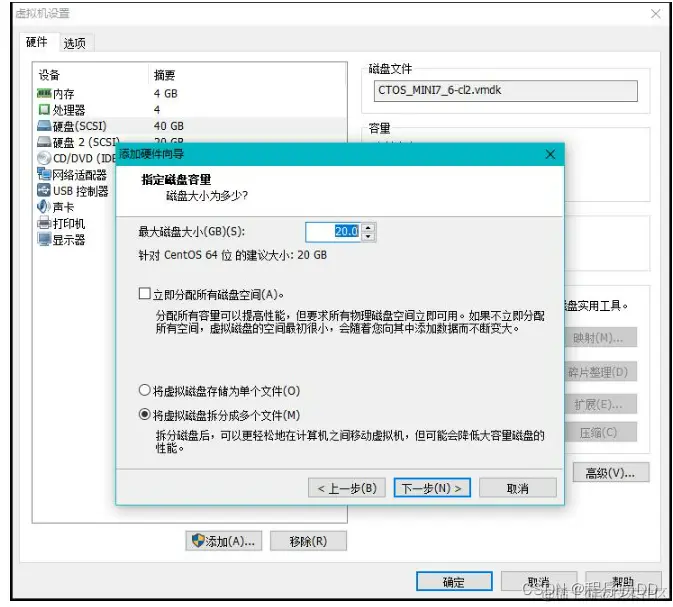Click the 40 GB hard disk summary value
This screenshot has height=607, width=673.
click(x=169, y=126)
